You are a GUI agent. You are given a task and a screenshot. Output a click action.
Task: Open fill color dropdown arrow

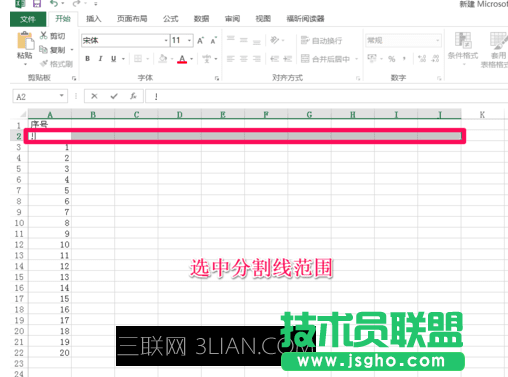tap(172, 59)
